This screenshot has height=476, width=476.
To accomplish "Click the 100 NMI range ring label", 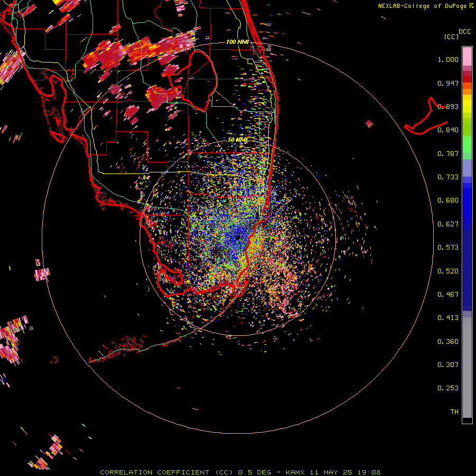I will (x=237, y=42).
